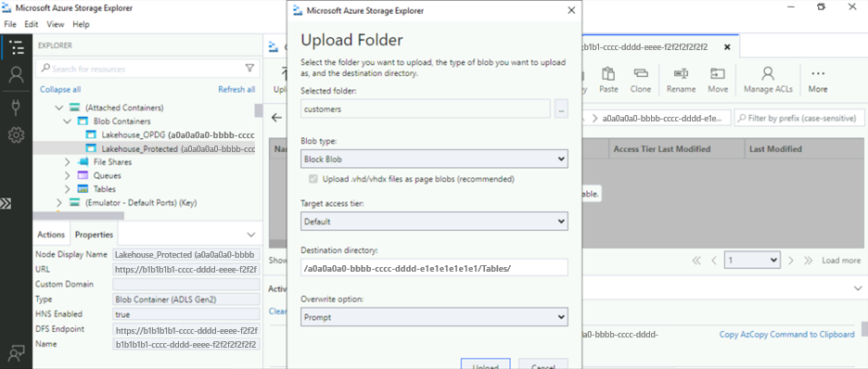
Task: Close the Upload Folder dialog
Action: click(571, 10)
